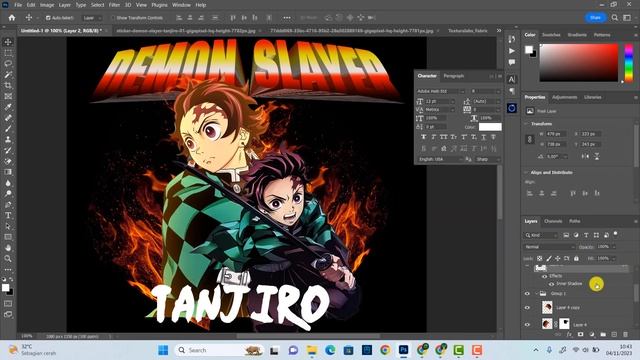Click the Width input field in Transform
Viewport: 640px width, 360px height.
556,134
